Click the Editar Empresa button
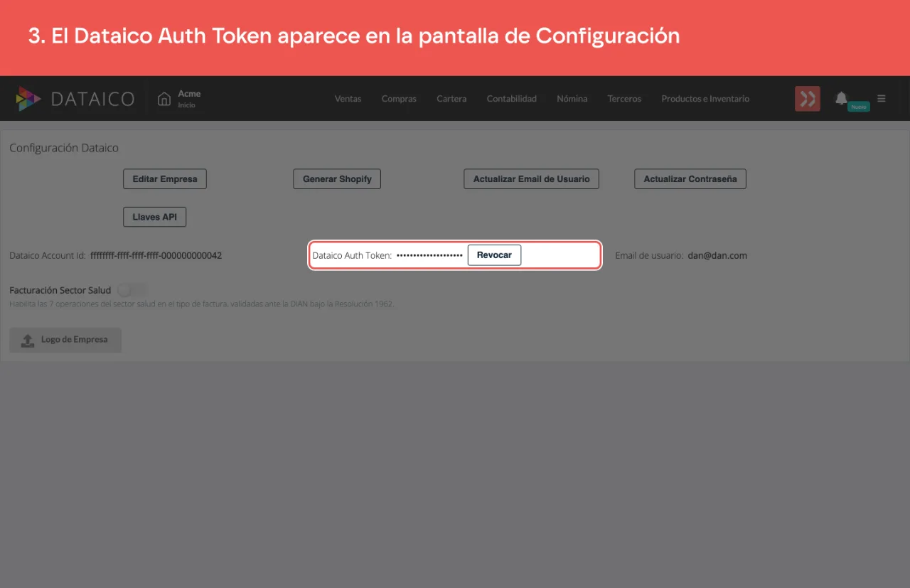The height and width of the screenshot is (588, 910). (165, 179)
